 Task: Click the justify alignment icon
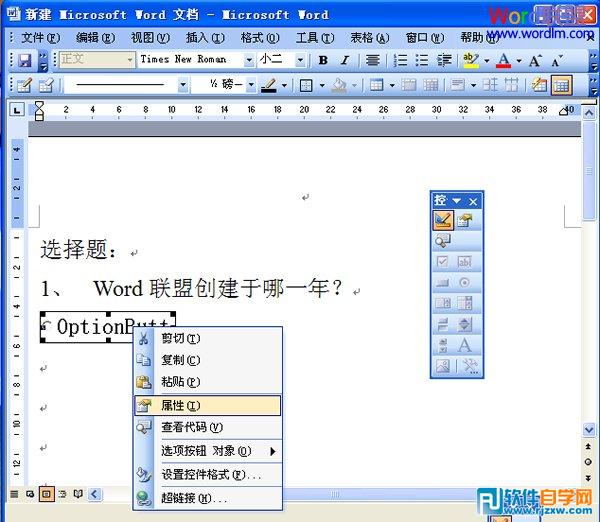pyautogui.click(x=372, y=60)
